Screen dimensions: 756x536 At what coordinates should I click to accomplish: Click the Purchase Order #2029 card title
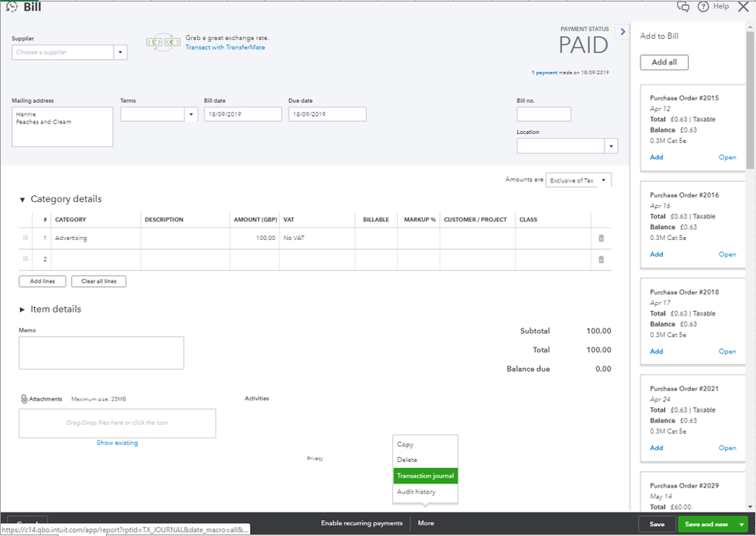(x=684, y=485)
